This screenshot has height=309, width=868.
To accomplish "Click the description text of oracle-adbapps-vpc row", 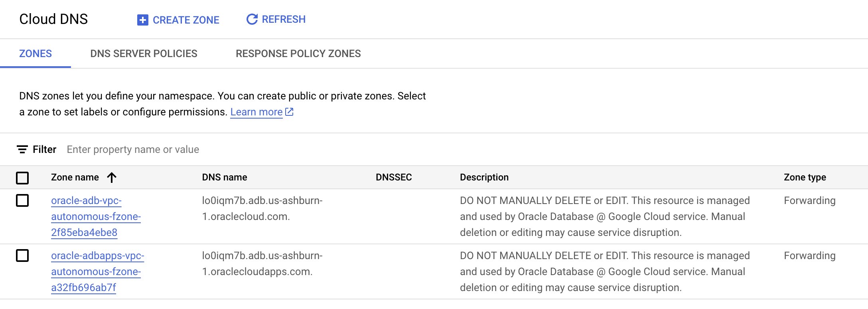I will tap(605, 271).
